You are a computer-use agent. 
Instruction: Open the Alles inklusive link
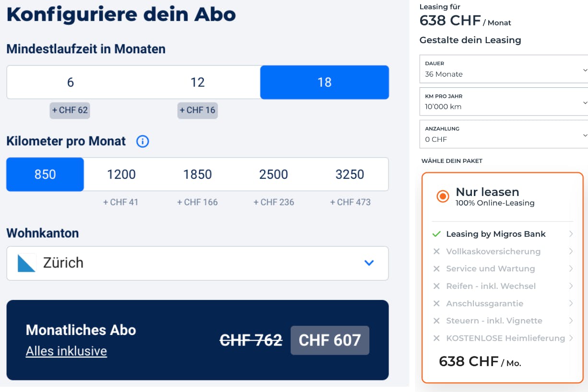(x=66, y=351)
